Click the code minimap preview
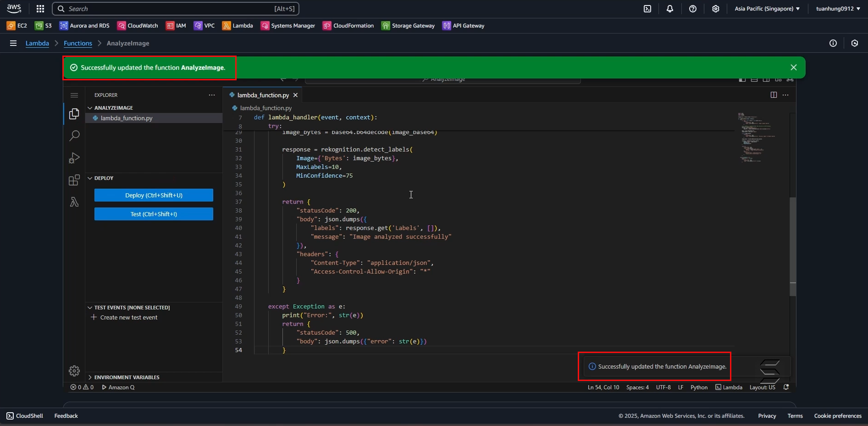This screenshot has height=426, width=868. point(757,138)
